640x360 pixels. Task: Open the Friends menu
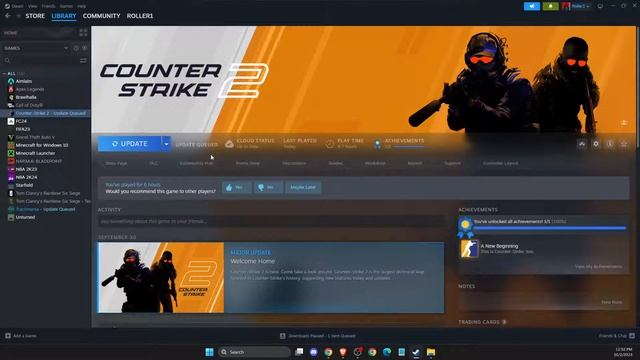point(49,6)
